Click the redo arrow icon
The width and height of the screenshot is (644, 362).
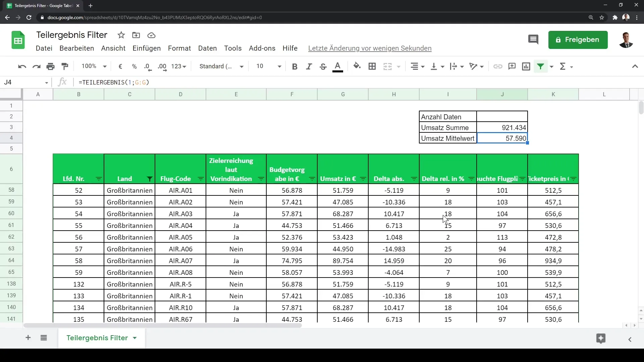coord(36,66)
